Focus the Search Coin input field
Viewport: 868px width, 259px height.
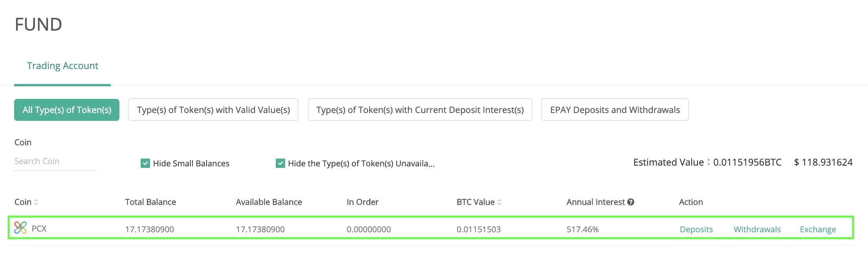(56, 161)
